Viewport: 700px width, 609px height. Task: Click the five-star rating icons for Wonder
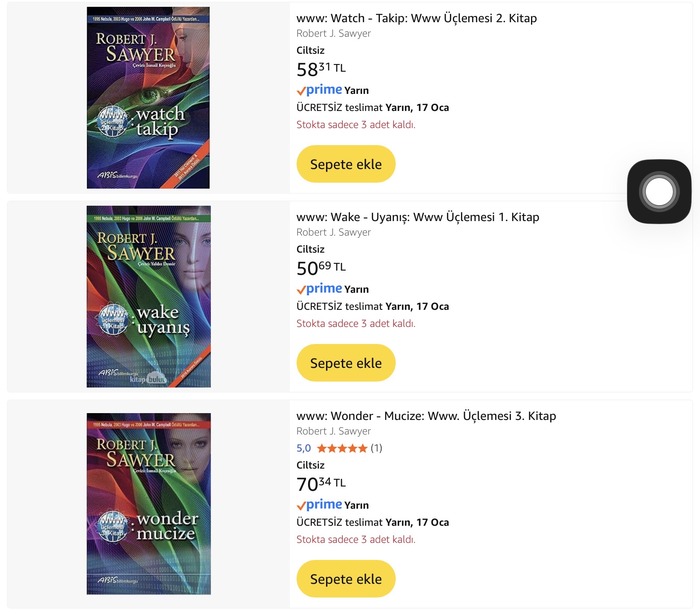(x=342, y=448)
